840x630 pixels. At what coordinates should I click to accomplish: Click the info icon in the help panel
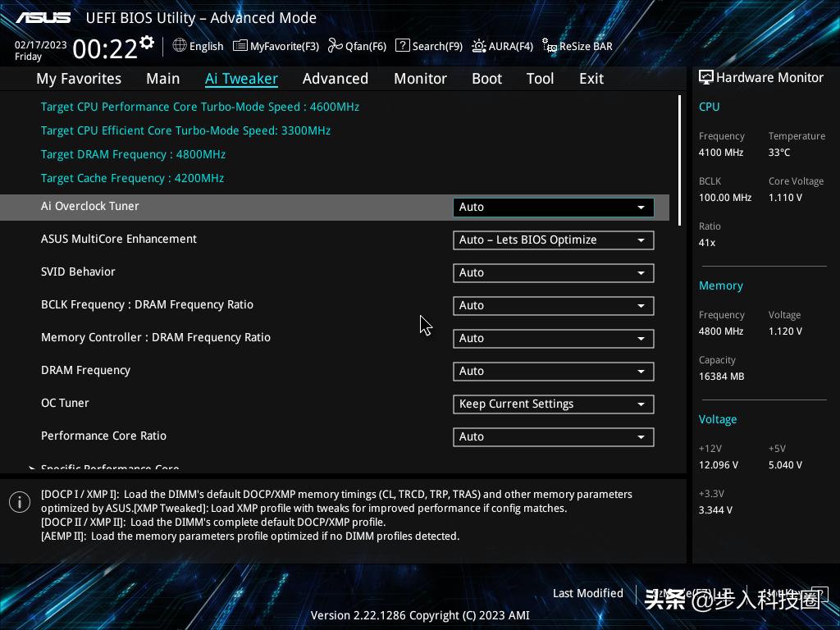[20, 502]
